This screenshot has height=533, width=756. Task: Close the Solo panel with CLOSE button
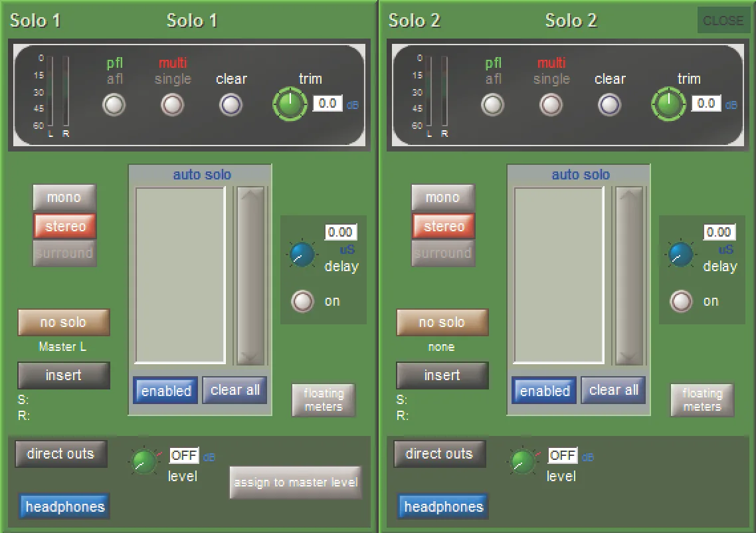tap(723, 21)
